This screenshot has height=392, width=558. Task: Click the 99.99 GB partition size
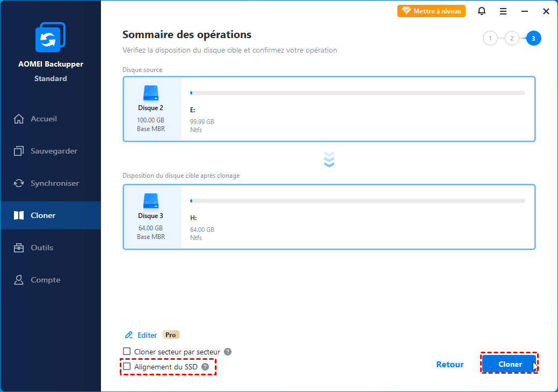click(202, 122)
